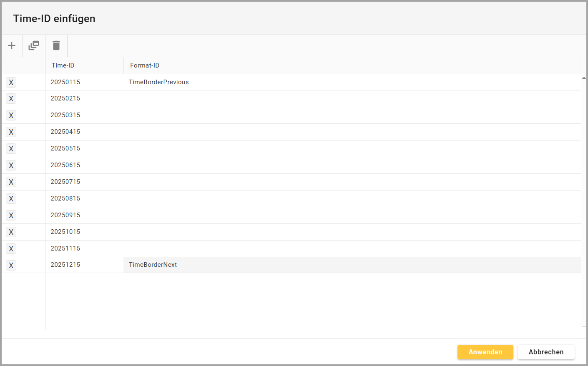Apply changes with Anwenden button
Image resolution: width=588 pixels, height=366 pixels.
tap(485, 352)
